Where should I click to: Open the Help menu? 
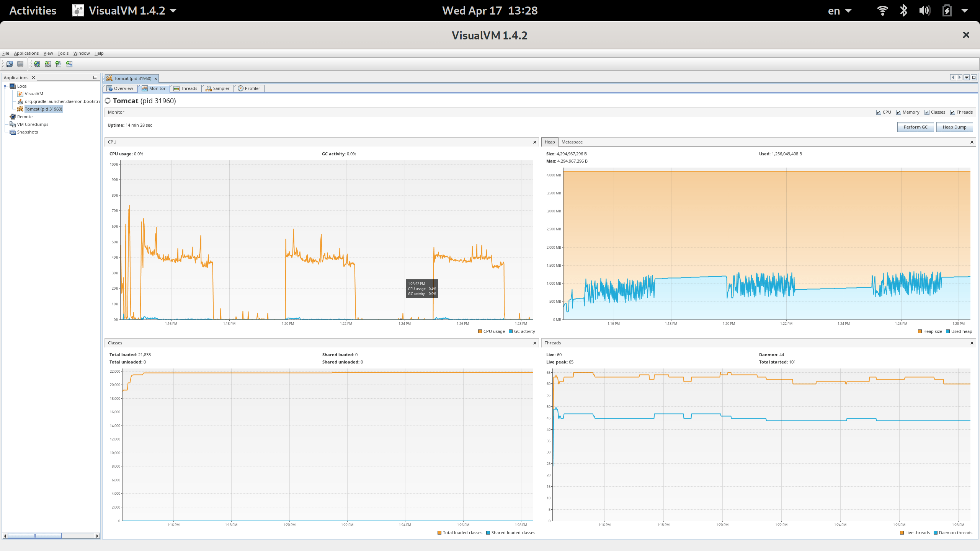99,53
